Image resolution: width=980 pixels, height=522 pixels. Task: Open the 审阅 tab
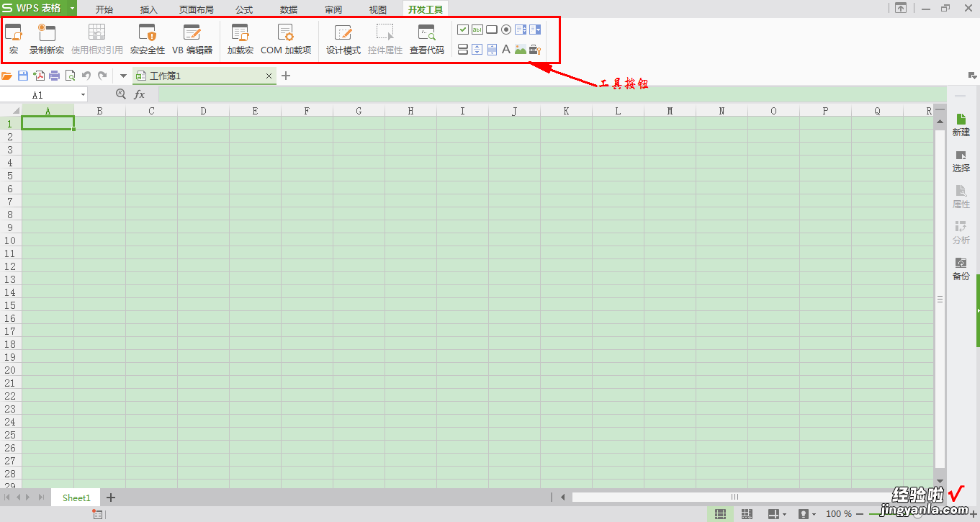333,9
